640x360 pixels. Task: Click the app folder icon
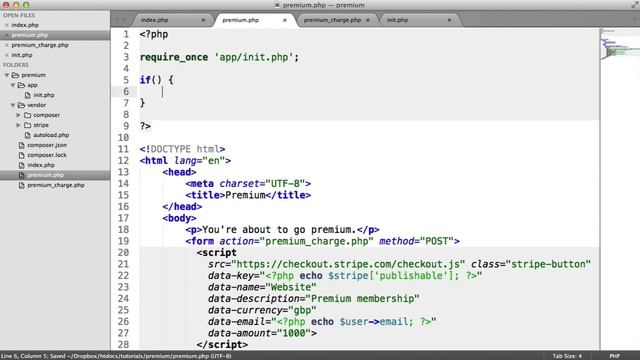[21, 85]
